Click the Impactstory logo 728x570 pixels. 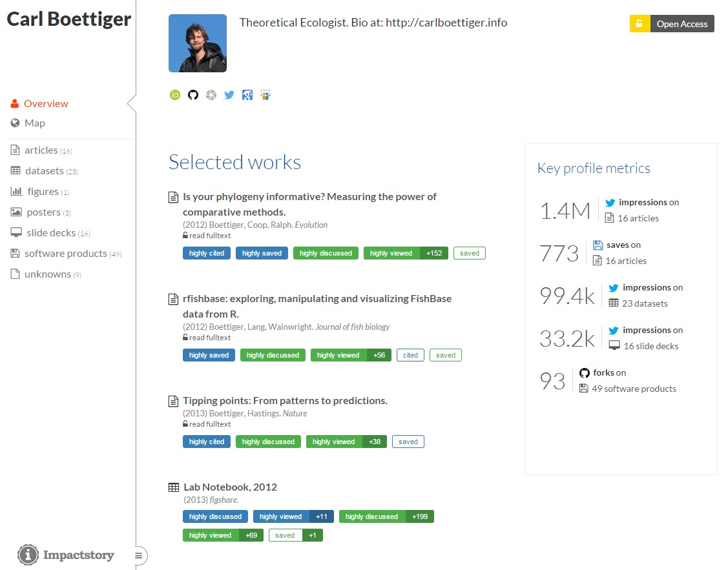tap(66, 555)
